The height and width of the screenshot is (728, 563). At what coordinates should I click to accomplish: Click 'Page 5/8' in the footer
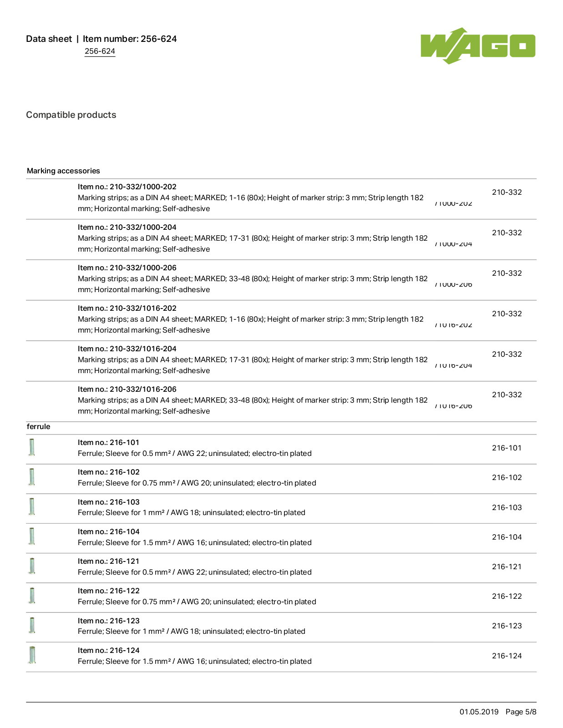point(521,712)
